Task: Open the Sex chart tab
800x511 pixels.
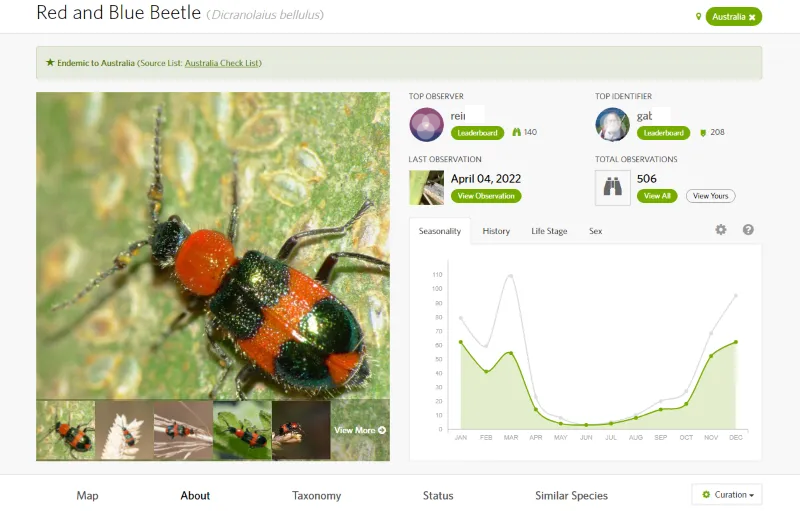Action: [x=595, y=231]
